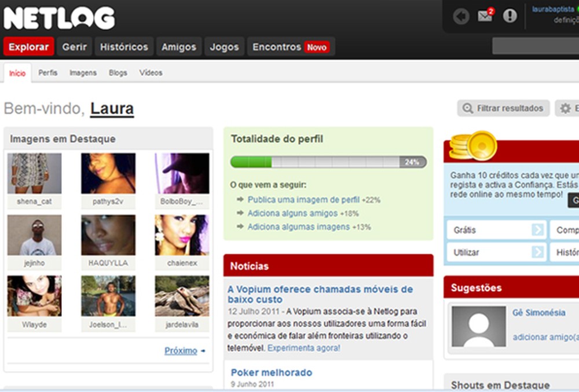Switch to the Imagens tab
Image resolution: width=579 pixels, height=392 pixels.
(x=83, y=73)
